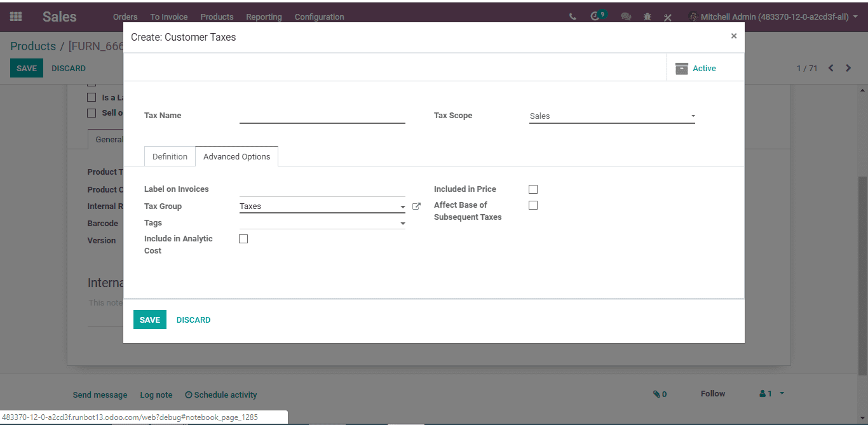This screenshot has width=868, height=425.
Task: Expand the Tags dropdown arrow
Action: click(x=403, y=224)
